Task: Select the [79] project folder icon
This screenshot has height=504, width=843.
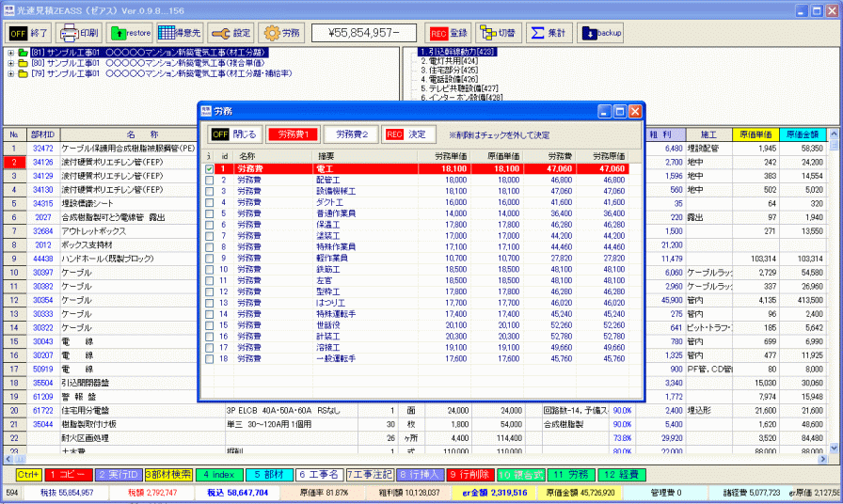Action: coord(23,73)
